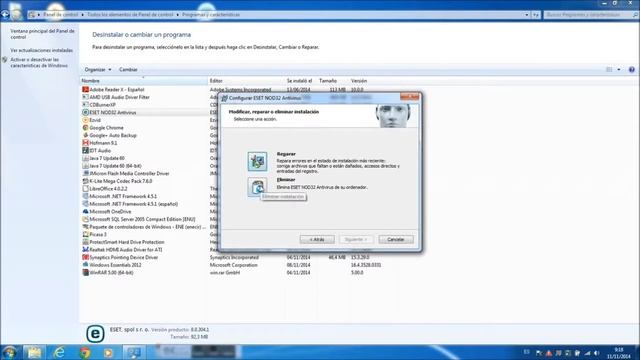Click the ESET logo in details pane
This screenshot has width=640, height=360.
pyautogui.click(x=95, y=334)
